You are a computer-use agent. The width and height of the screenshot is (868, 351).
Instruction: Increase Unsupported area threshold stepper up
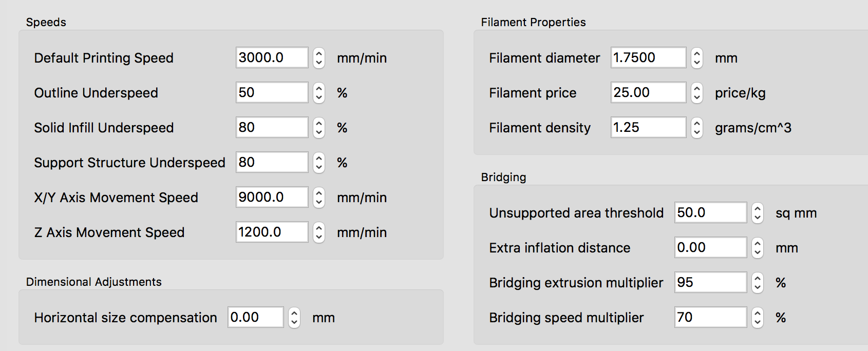(758, 208)
